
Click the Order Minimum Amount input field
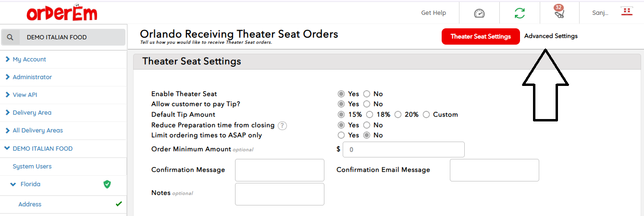[x=403, y=150]
